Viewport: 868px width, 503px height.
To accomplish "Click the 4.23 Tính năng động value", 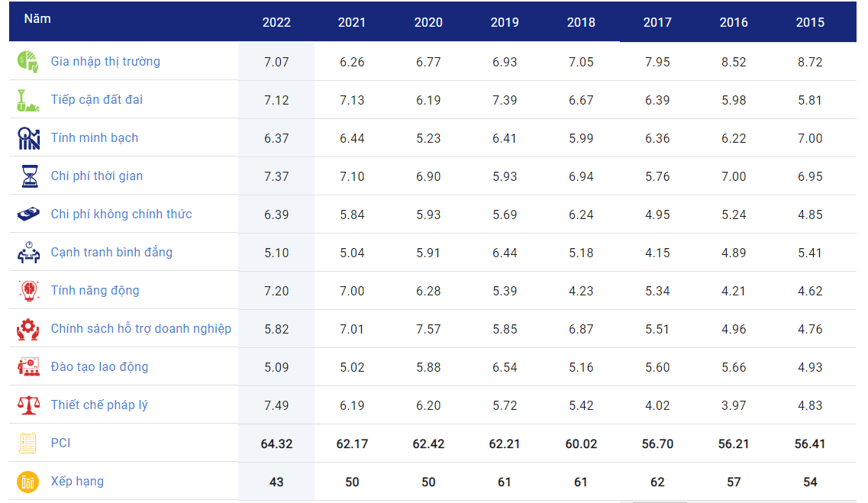I will point(581,291).
